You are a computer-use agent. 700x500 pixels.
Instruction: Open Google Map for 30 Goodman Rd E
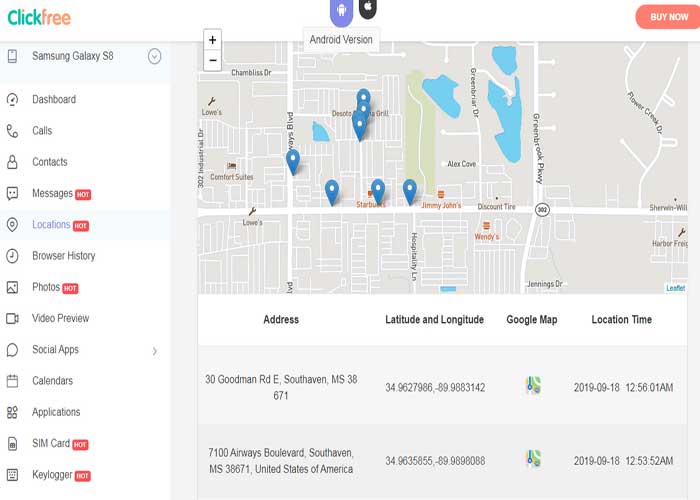[x=533, y=385]
